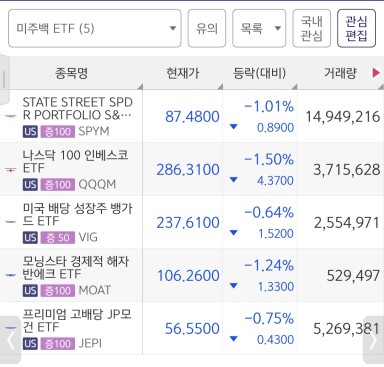Select the US badge on the QQQM row
The image size is (384, 367).
pos(30,185)
